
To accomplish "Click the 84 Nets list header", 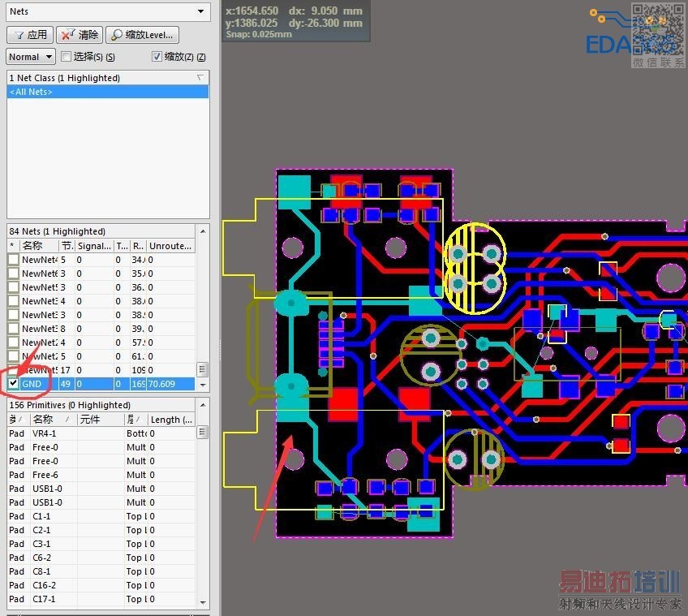I will 101,231.
